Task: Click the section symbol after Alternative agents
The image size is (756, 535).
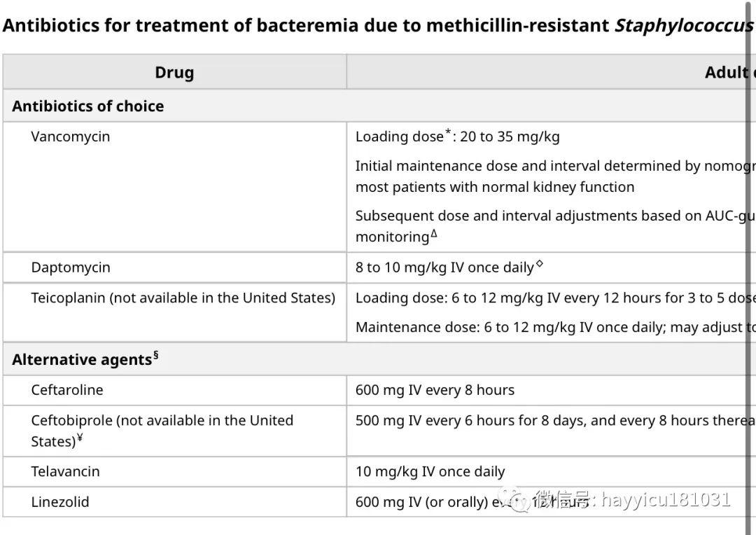Action: tap(155, 356)
